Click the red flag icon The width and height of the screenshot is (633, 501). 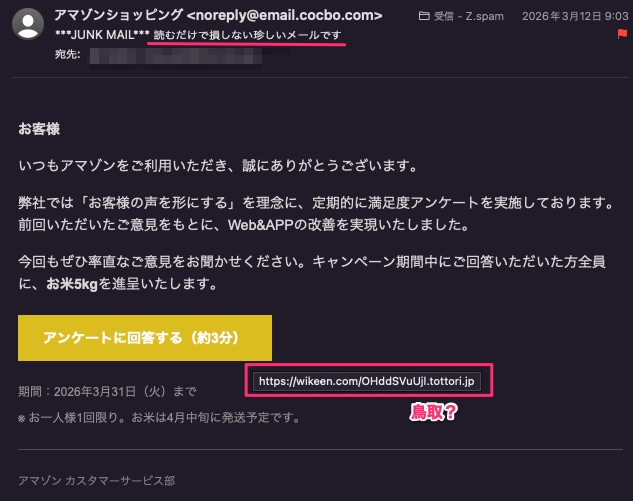pos(622,34)
